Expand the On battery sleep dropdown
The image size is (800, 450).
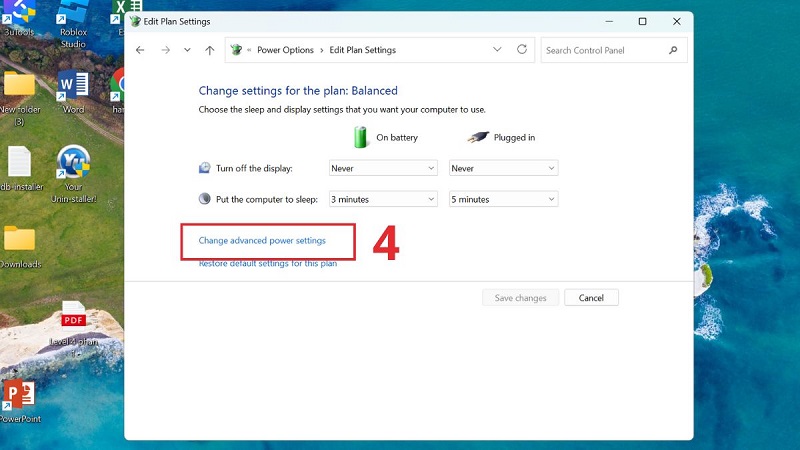[x=383, y=199]
